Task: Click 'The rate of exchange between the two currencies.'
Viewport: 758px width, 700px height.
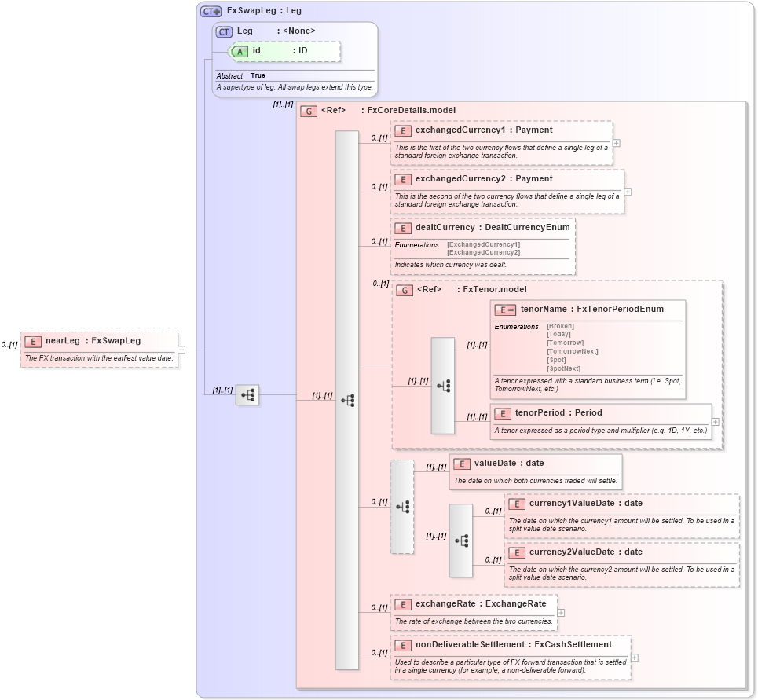Action: [474, 621]
